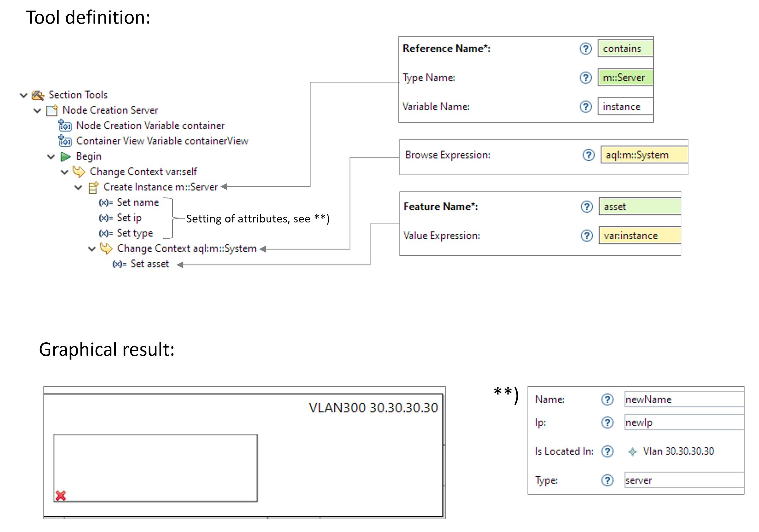Screen dimensions: 759x532
Task: Click the Change Context var:self arrow icon
Action: pos(79,172)
